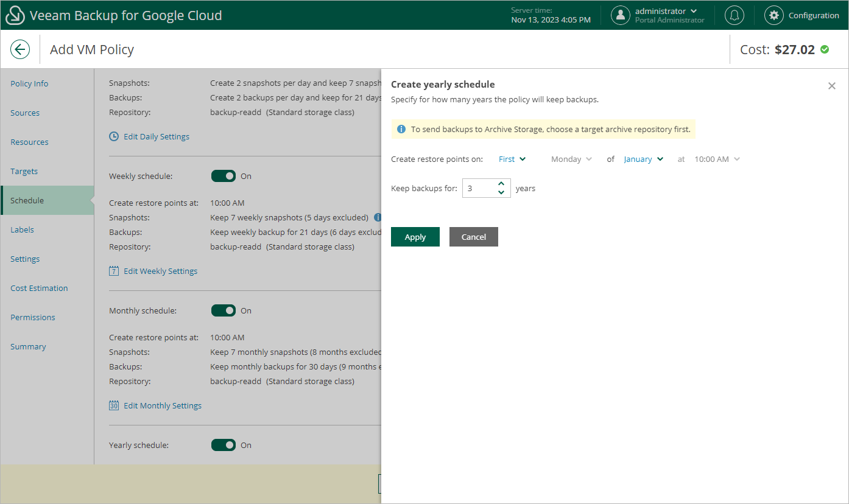Open the Cost Estimation step
Screen dimensions: 849x504
click(39, 288)
